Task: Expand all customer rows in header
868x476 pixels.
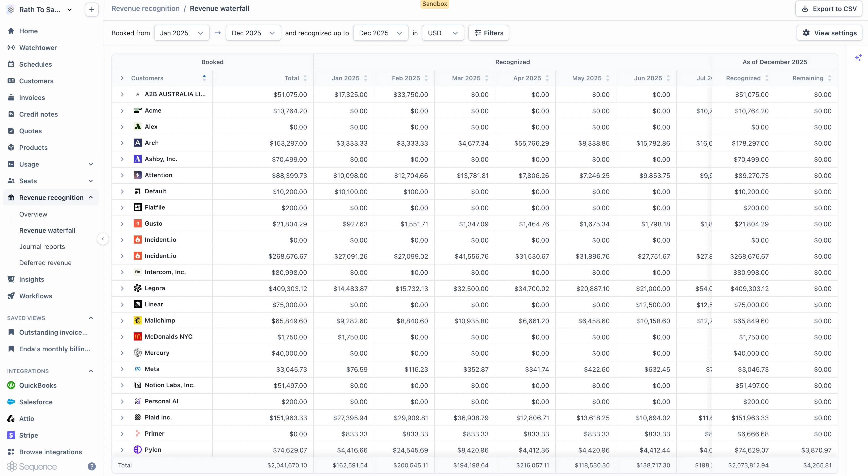Action: coord(122,78)
